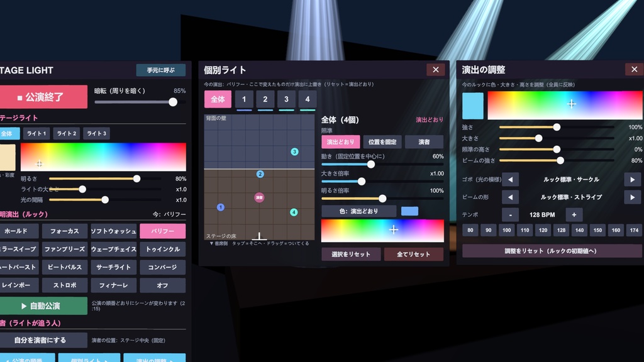Close the 演出の調整 panel
The width and height of the screenshot is (644, 362).
coord(634,69)
